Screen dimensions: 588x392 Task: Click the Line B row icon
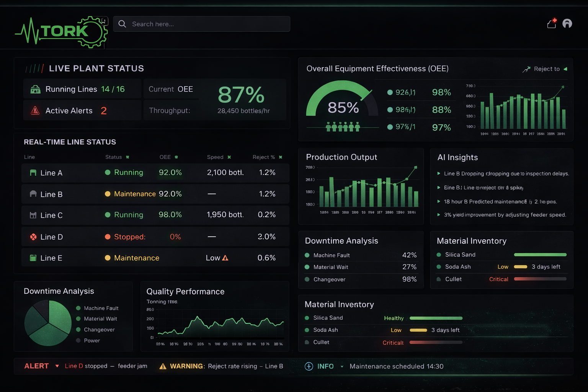(33, 194)
